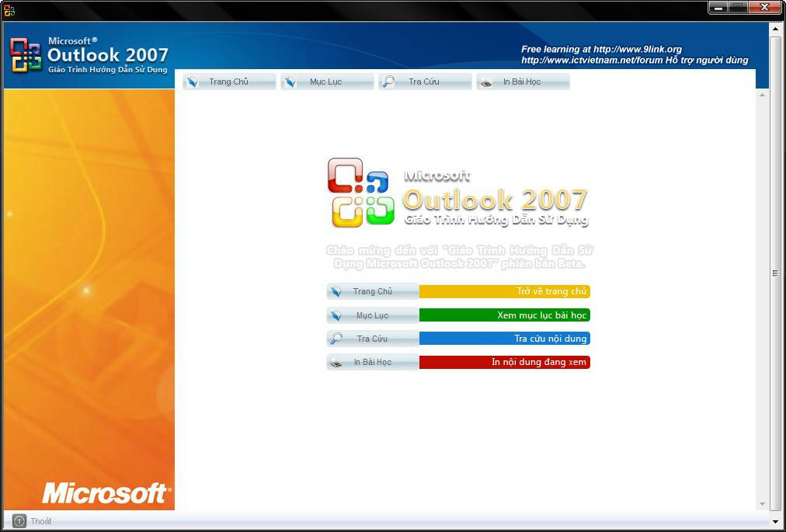Click the printer icon on center In Bài Học button
Screen dimensions: 786x532
point(336,363)
